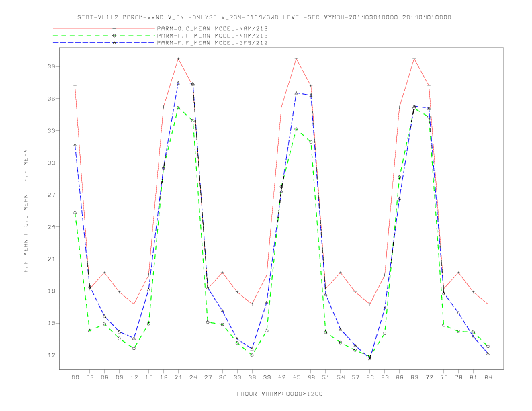
Task: Click the y-axis tick label 21
Action: point(51,259)
